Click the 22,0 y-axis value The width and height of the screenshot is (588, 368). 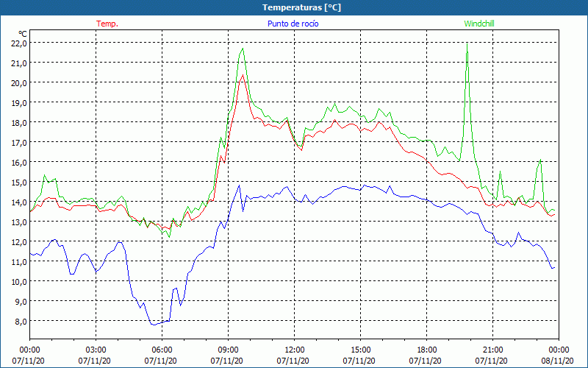coord(19,43)
